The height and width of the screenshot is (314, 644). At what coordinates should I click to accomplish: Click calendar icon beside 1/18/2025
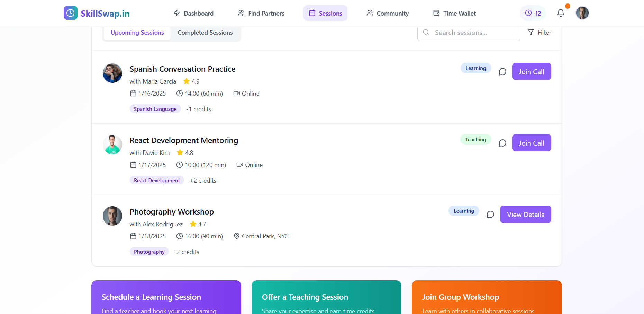click(133, 236)
